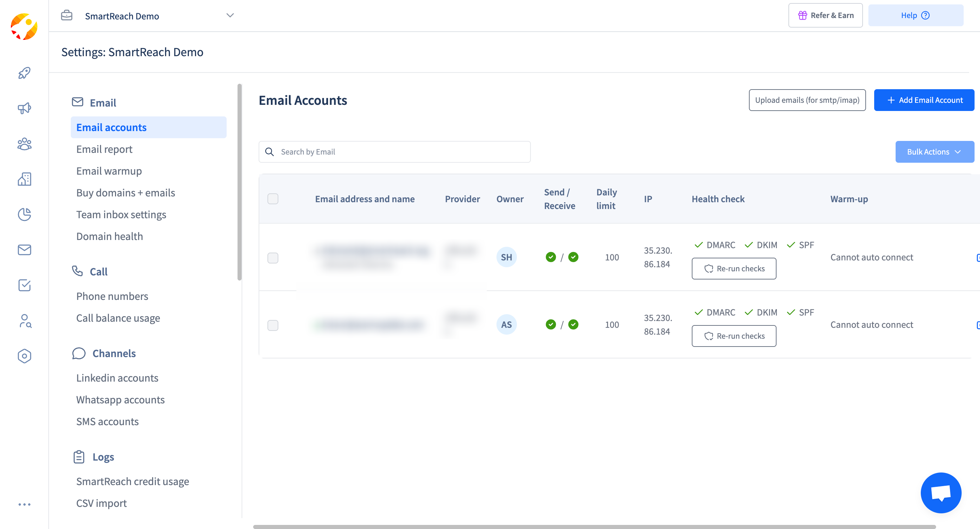
Task: Expand the SmartReach Demo team dropdown
Action: (230, 16)
